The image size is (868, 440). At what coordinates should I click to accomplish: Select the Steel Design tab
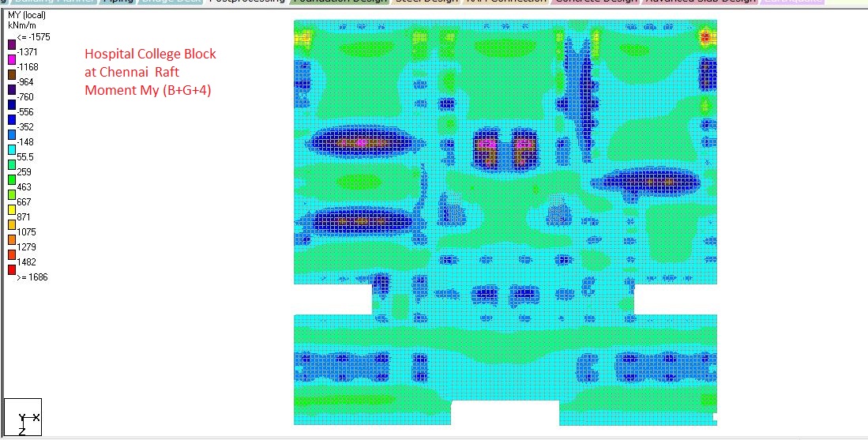tap(425, 2)
